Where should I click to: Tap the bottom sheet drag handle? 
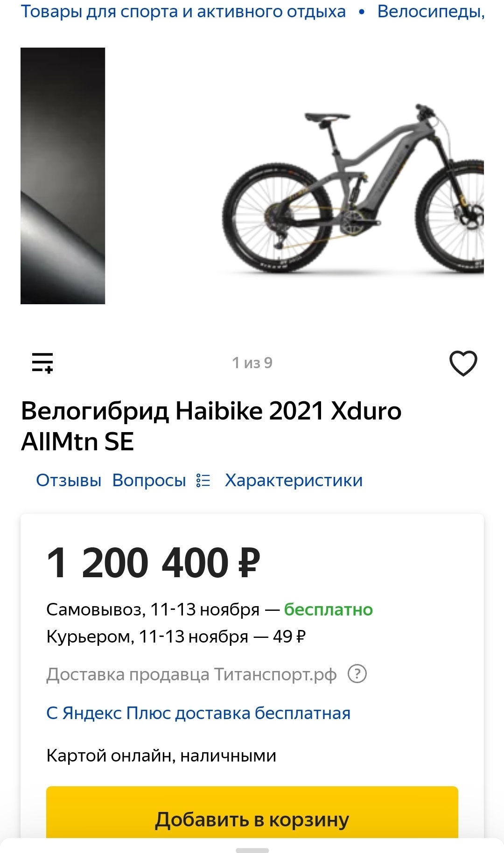[252, 850]
